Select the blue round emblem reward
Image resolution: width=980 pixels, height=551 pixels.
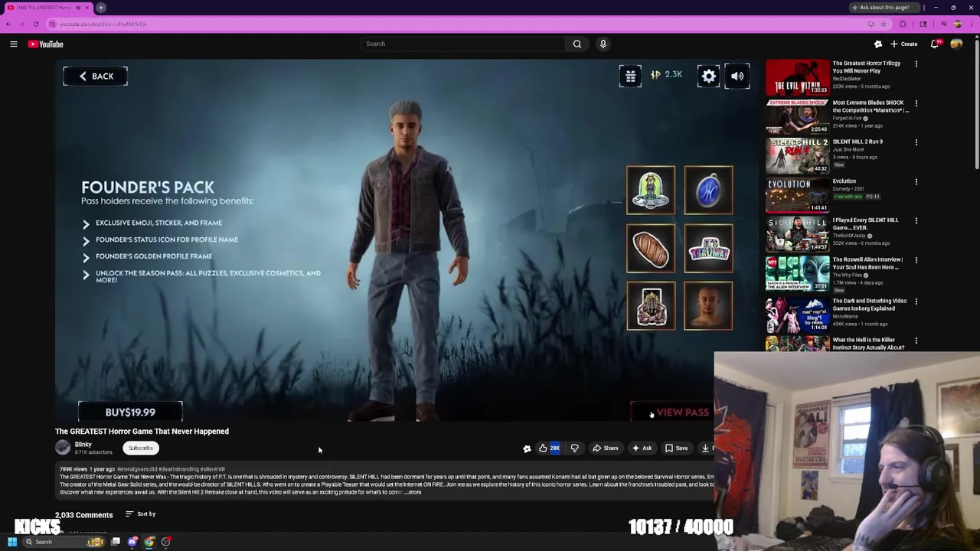(708, 190)
